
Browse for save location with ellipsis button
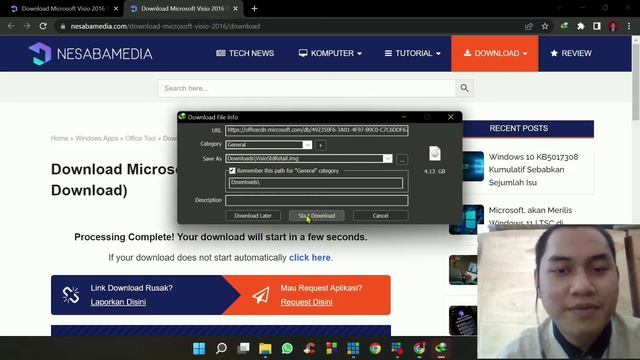coord(402,160)
